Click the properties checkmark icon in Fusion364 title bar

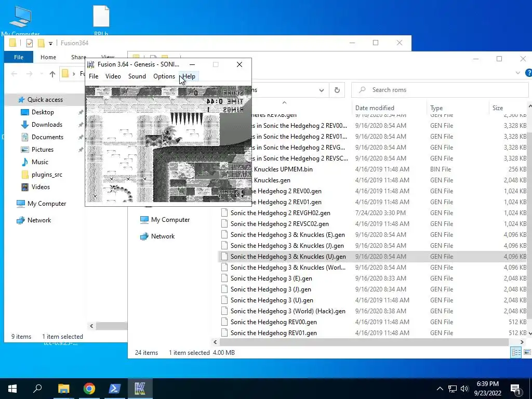pyautogui.click(x=30, y=43)
